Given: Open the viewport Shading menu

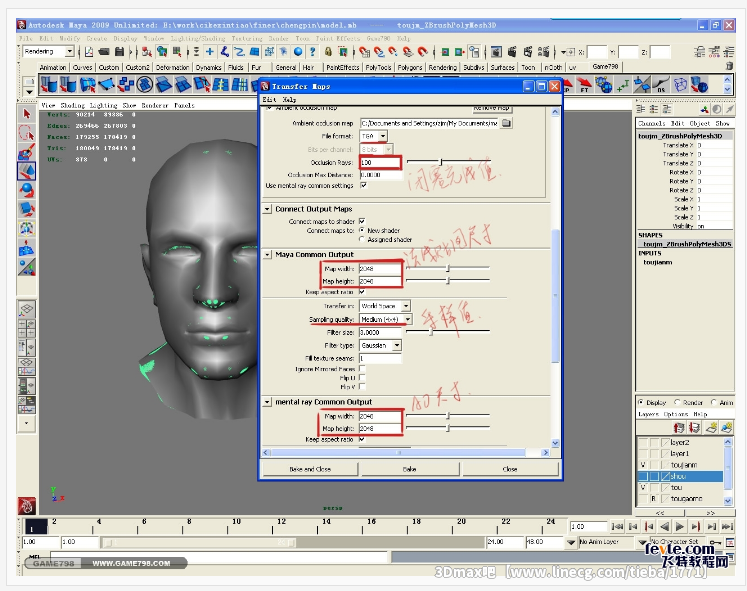Looking at the screenshot, I should pos(72,105).
